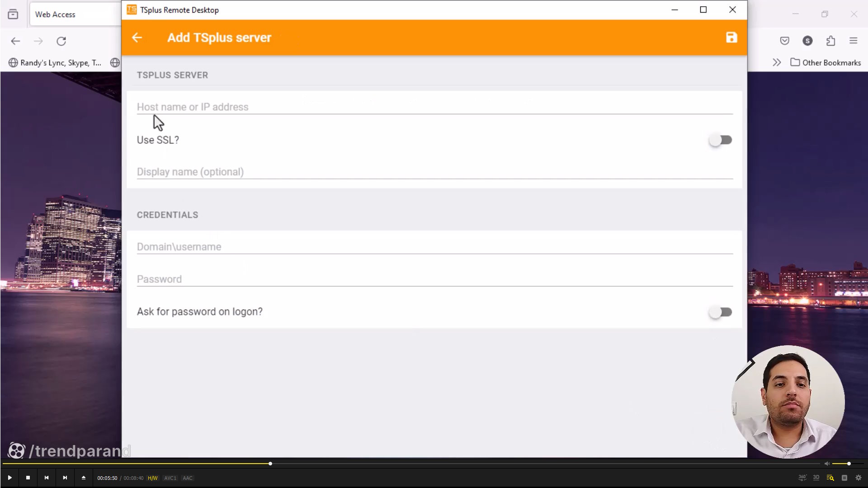The width and height of the screenshot is (868, 488).
Task: Toggle 3D video mode
Action: tap(816, 478)
